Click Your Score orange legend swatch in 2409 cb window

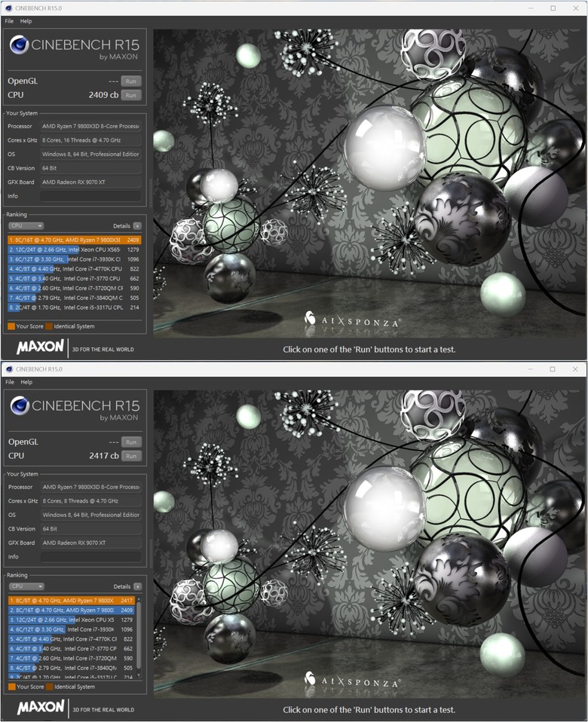click(x=11, y=326)
